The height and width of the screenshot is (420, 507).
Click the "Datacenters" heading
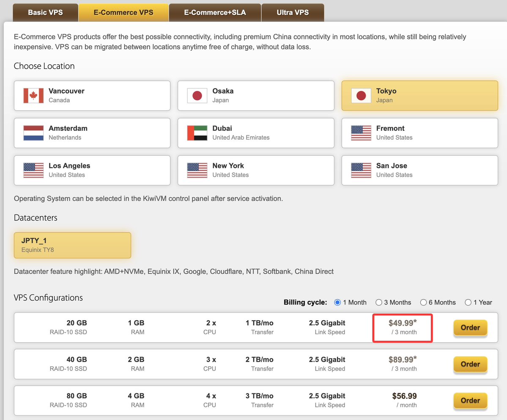tap(36, 217)
